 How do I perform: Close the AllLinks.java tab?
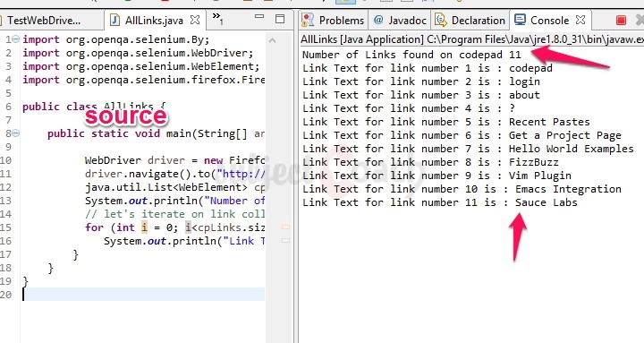[195, 20]
